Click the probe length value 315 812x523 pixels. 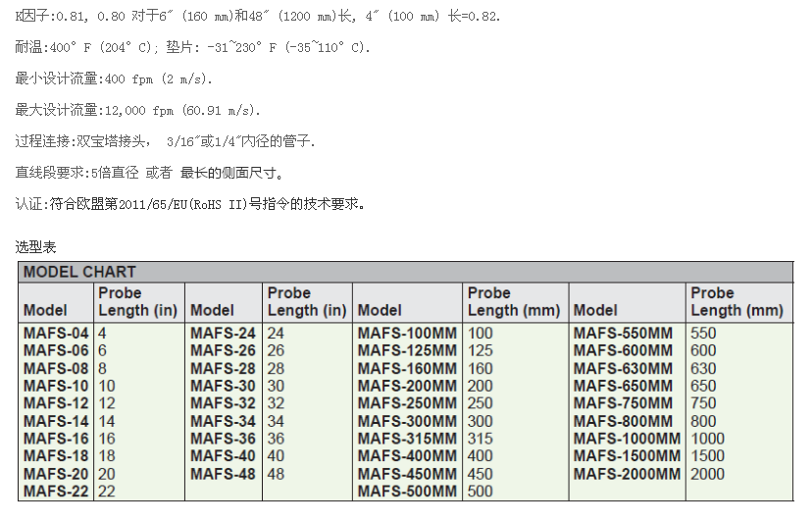point(481,439)
